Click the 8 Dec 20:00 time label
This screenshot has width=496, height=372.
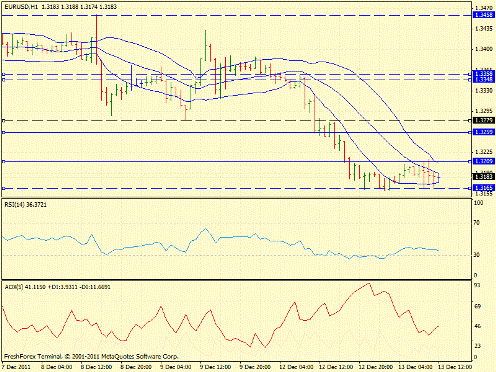click(136, 367)
